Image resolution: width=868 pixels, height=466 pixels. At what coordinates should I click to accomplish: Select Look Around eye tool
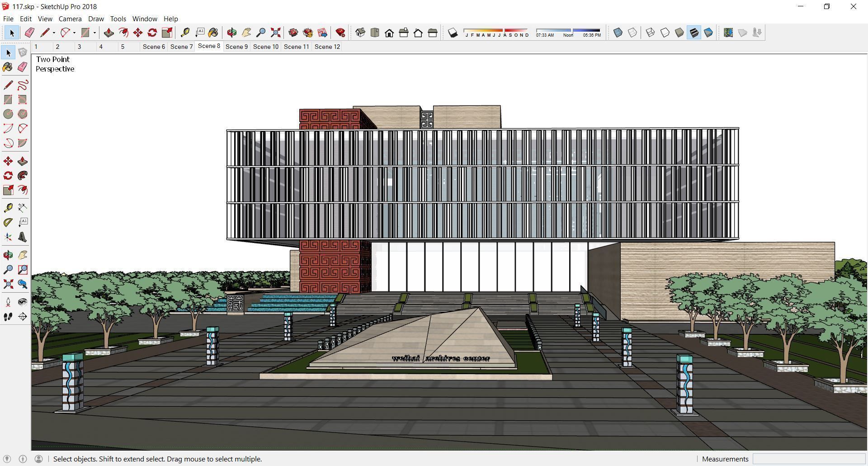[x=23, y=302]
